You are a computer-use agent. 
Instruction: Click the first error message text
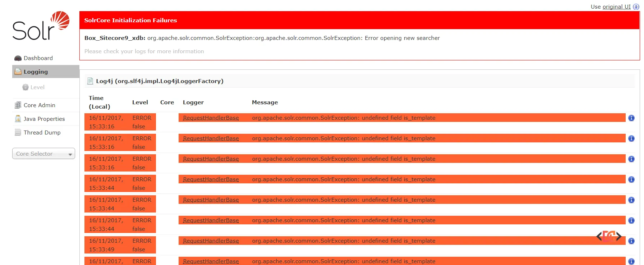point(343,118)
